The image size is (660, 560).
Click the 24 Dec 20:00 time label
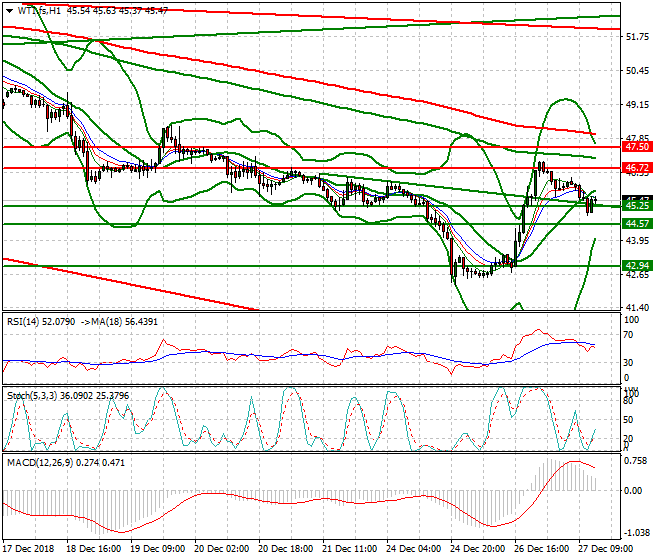click(477, 549)
